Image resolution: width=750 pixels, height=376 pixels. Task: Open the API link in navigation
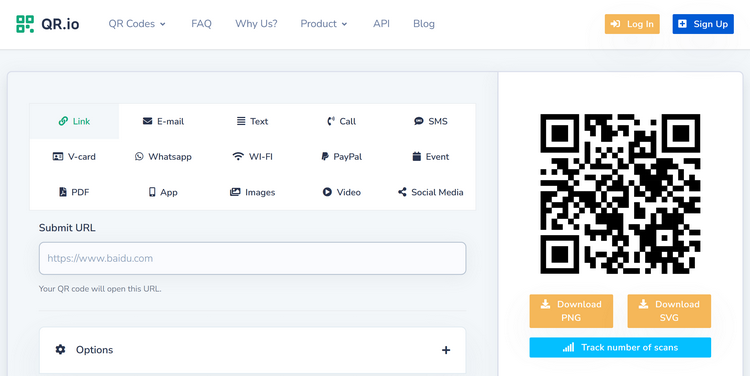[381, 24]
